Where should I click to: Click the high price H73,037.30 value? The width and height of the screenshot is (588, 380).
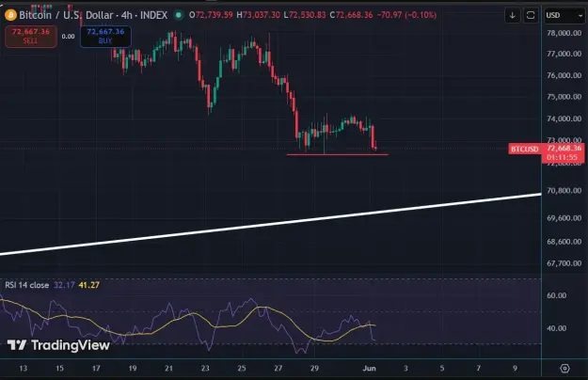click(x=258, y=15)
